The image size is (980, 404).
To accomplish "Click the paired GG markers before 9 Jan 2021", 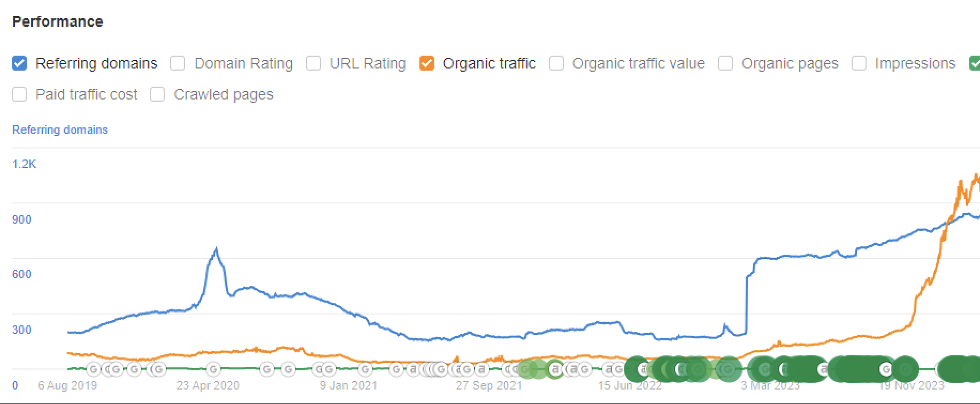I will [324, 369].
